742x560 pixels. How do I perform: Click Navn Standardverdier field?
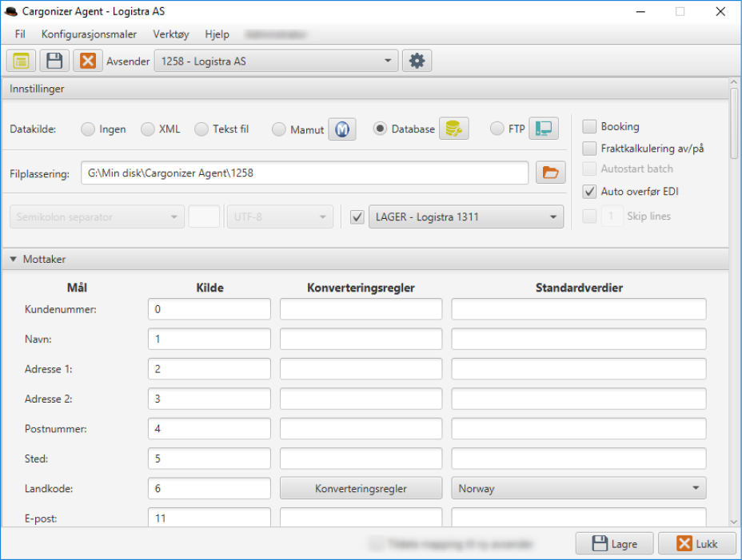pyautogui.click(x=579, y=339)
